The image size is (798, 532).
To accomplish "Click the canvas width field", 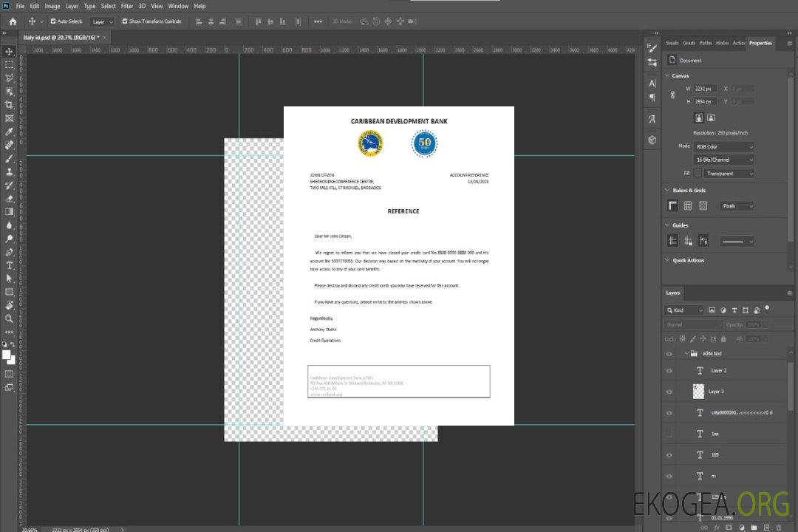I will [x=705, y=89].
